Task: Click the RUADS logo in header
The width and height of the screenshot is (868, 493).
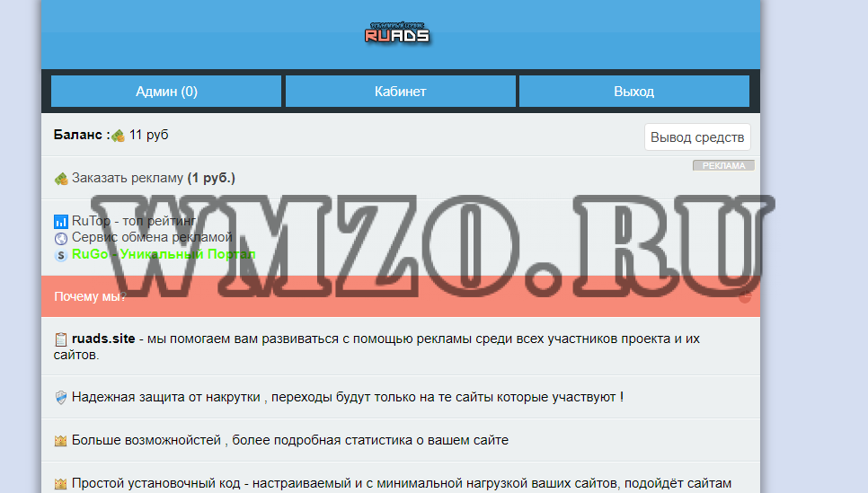Action: point(397,33)
